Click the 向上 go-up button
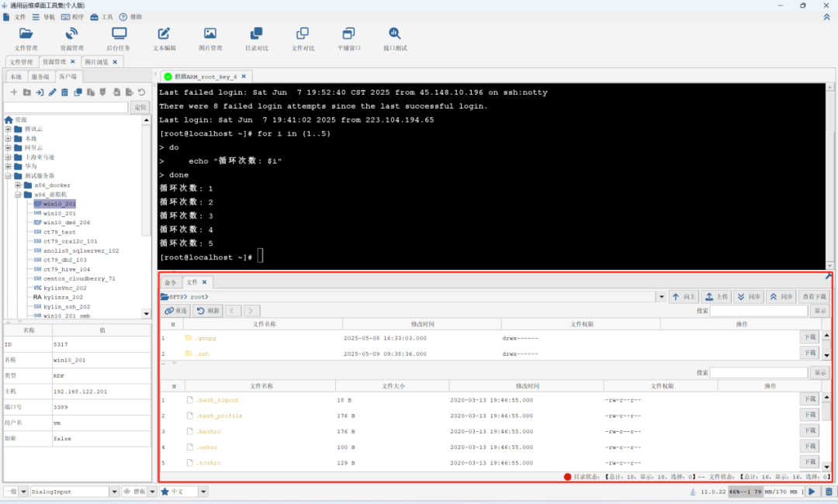This screenshot has width=838, height=504. (684, 297)
